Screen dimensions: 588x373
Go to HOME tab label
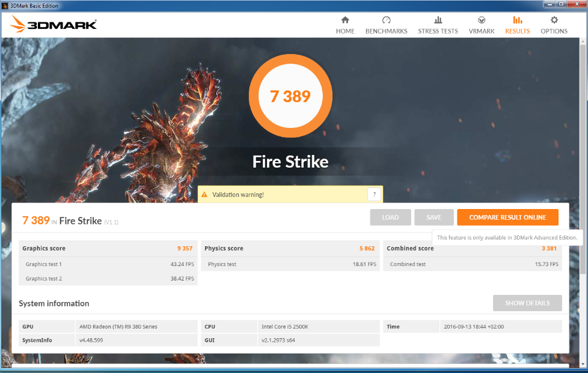(345, 31)
